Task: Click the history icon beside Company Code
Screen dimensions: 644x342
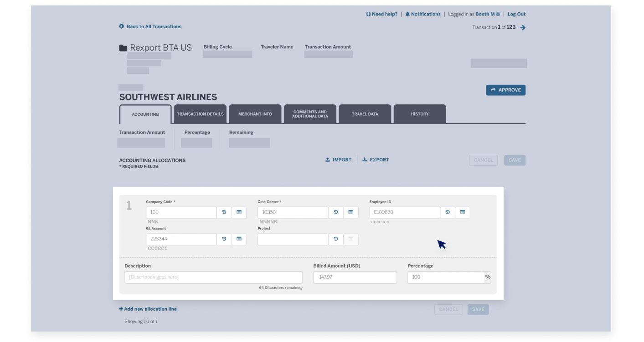Action: (x=224, y=212)
